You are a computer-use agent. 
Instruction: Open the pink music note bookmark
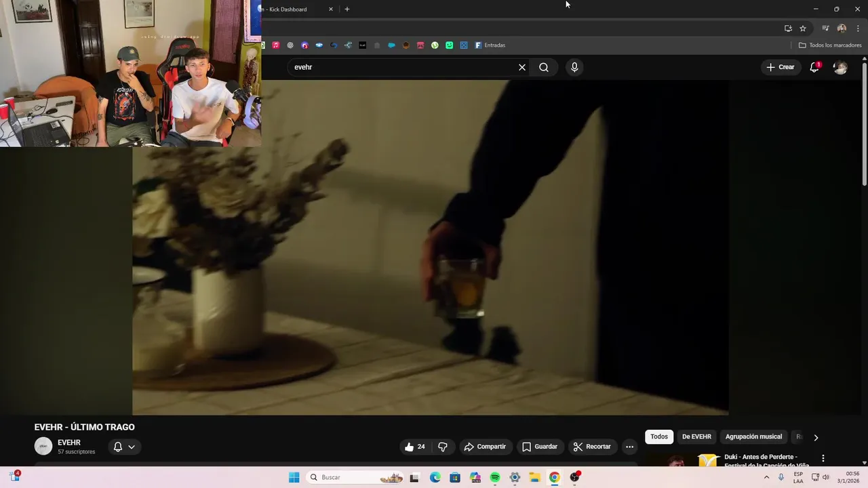click(276, 45)
